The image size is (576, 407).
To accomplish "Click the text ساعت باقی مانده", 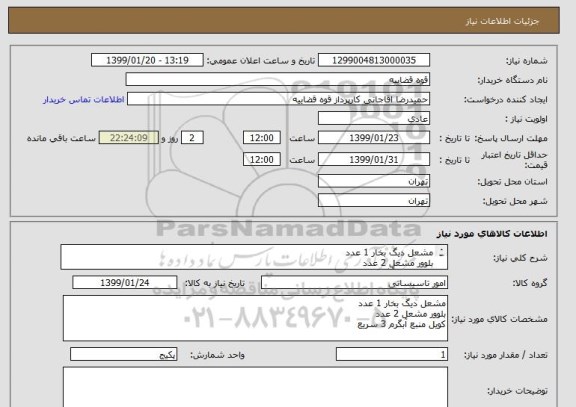I will 61,138.
